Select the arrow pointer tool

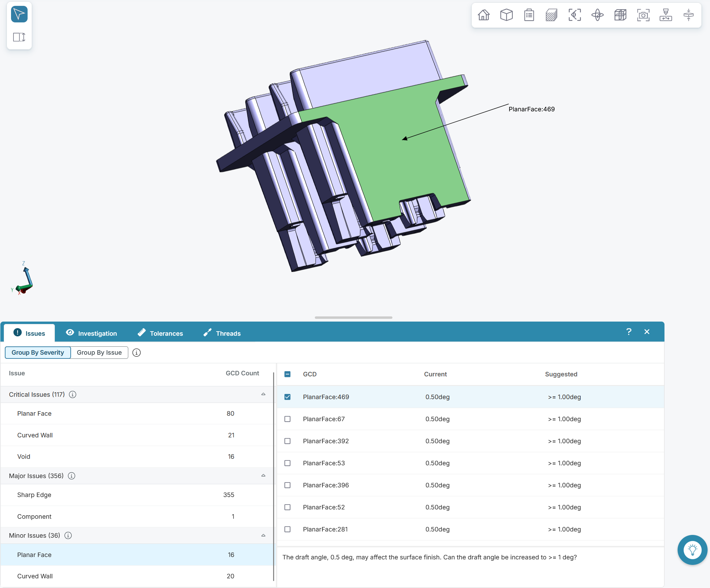click(19, 14)
